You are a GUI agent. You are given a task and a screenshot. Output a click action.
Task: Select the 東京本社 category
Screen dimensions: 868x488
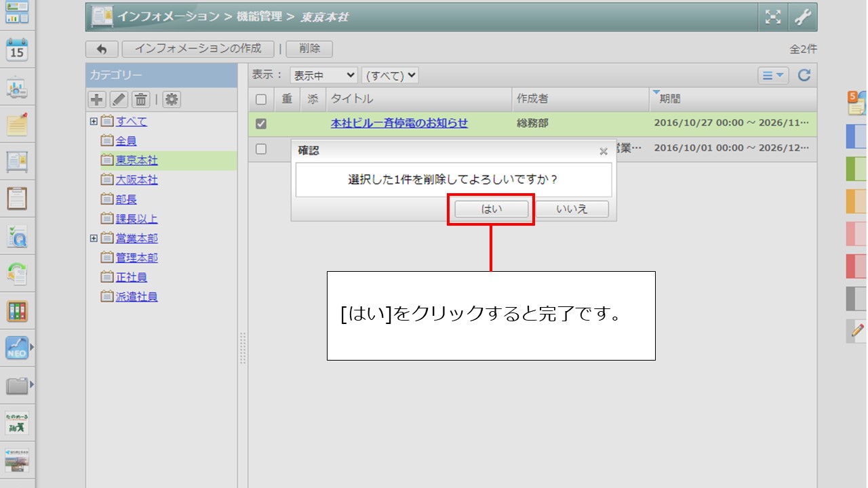click(x=136, y=161)
